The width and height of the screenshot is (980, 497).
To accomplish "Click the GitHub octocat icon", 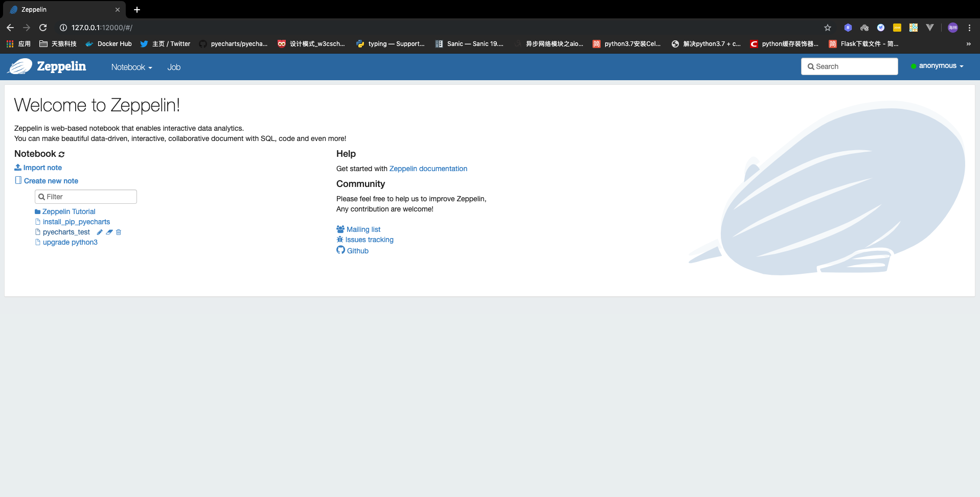I will pos(340,250).
